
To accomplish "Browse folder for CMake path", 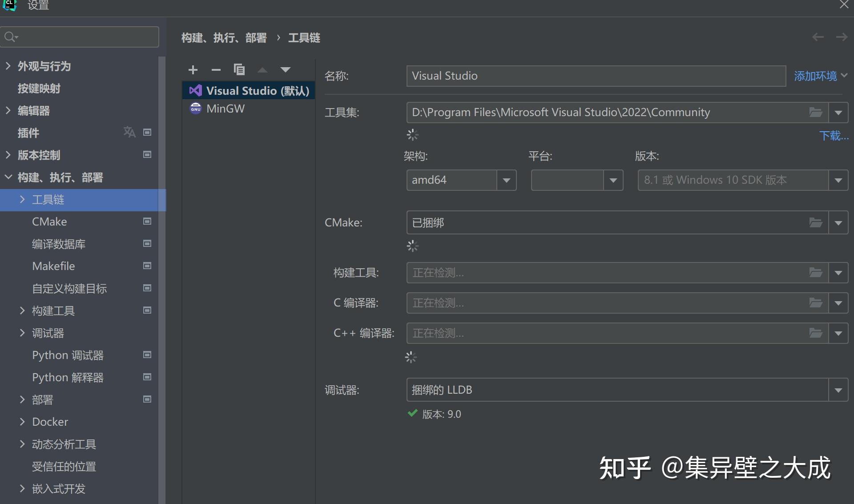I will [816, 222].
